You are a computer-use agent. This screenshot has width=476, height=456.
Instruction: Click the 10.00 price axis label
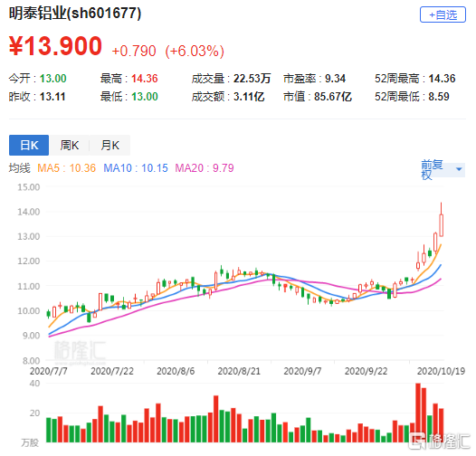[x=29, y=311]
